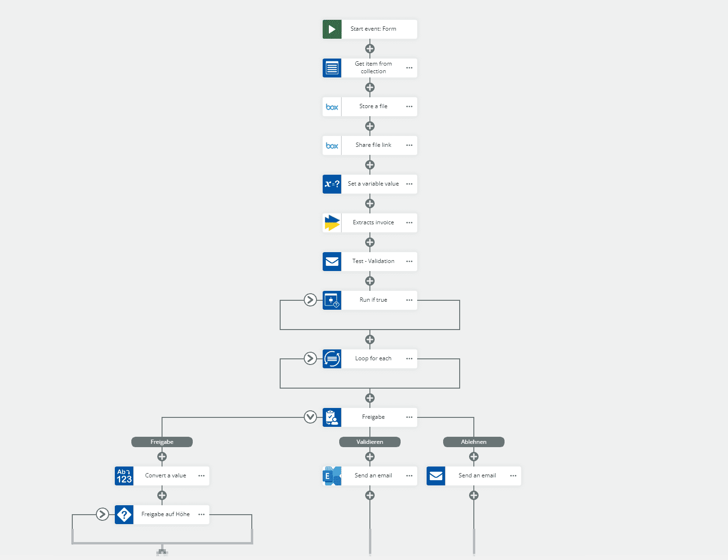Open options menu for Extracts invoice
This screenshot has width=728, height=560.
click(409, 223)
